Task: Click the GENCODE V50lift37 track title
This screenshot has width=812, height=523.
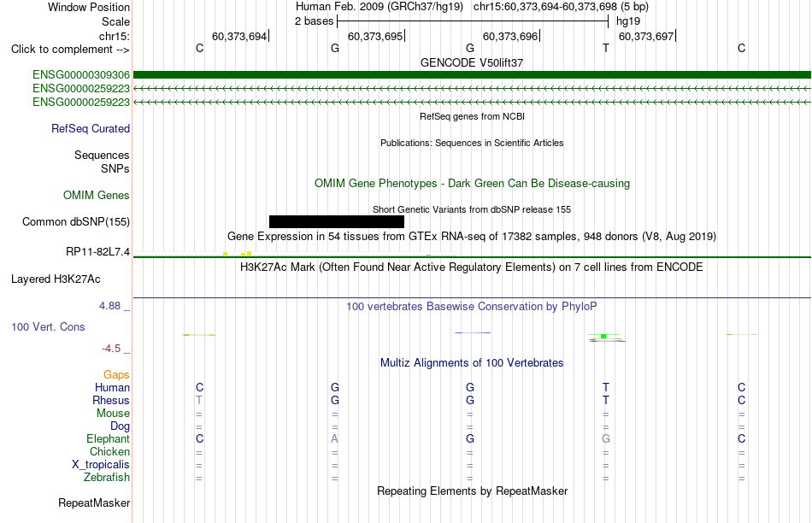Action: coord(472,62)
